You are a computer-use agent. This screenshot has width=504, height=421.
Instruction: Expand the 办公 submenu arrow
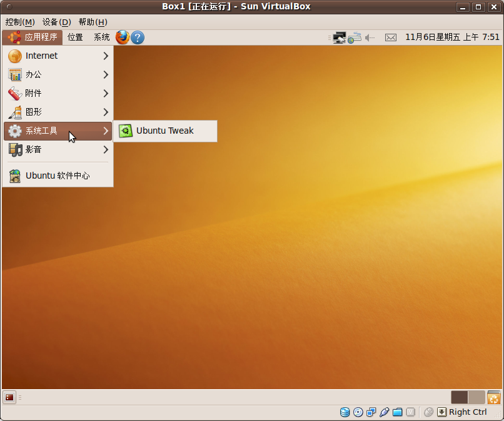(106, 74)
